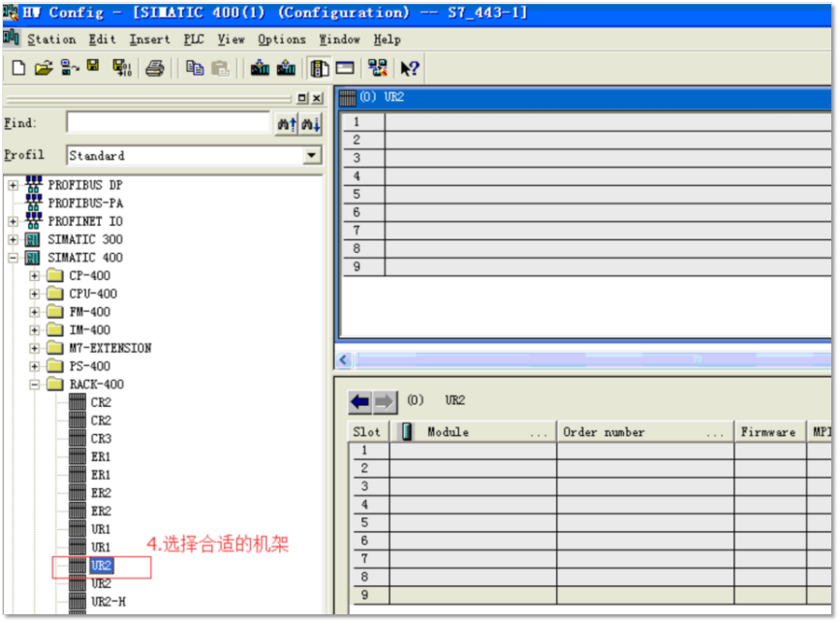
Task: Click the Upload to PG icon
Action: point(286,68)
